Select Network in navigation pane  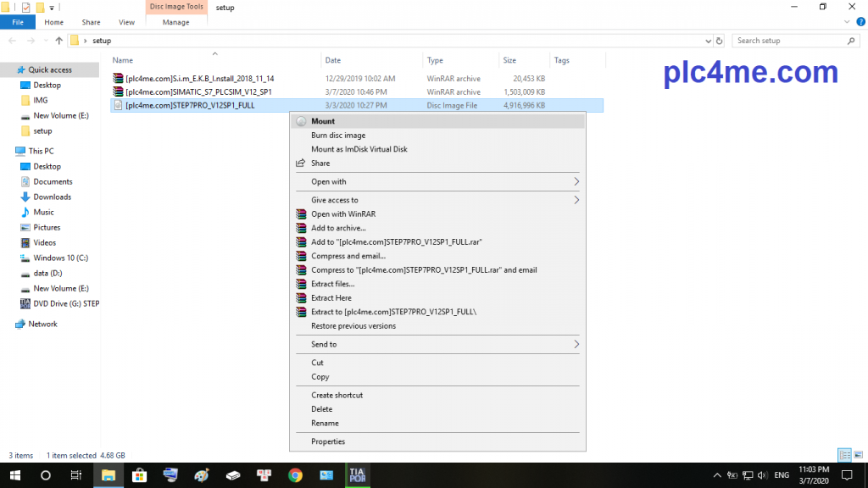pos(42,324)
